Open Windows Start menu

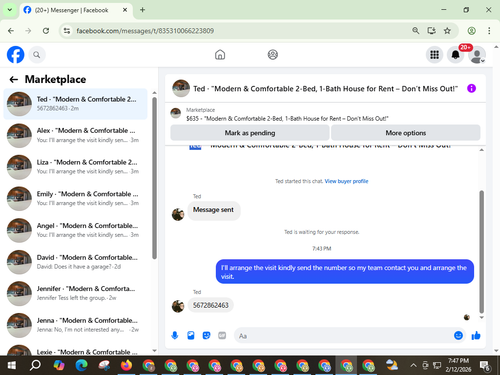(12, 366)
